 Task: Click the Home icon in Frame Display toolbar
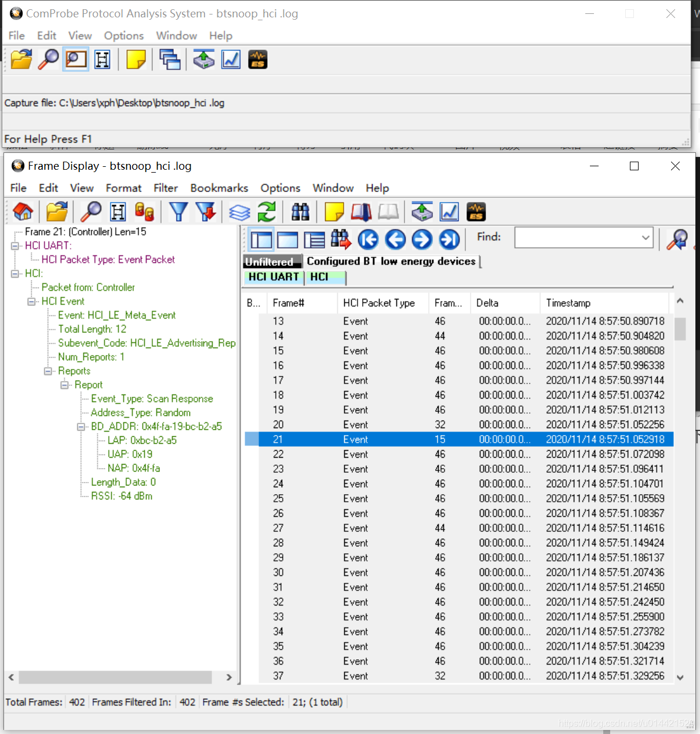pyautogui.click(x=23, y=211)
